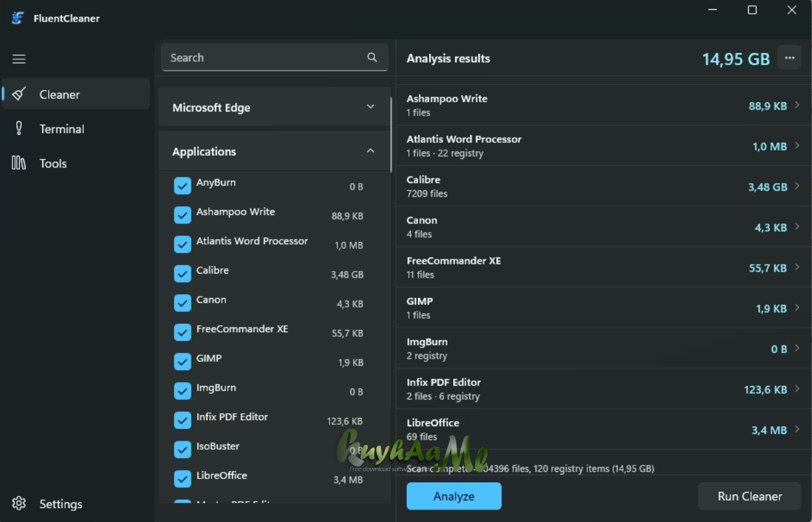Toggle the ImgBurn checkbox
This screenshot has width=812, height=522.
pos(182,391)
